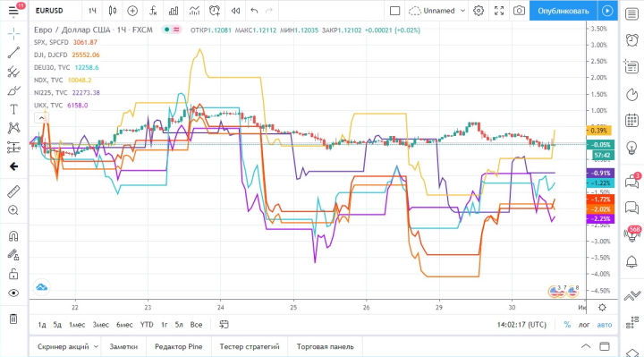Open time axis settings gear
644x357 pixels.
pyautogui.click(x=602, y=307)
